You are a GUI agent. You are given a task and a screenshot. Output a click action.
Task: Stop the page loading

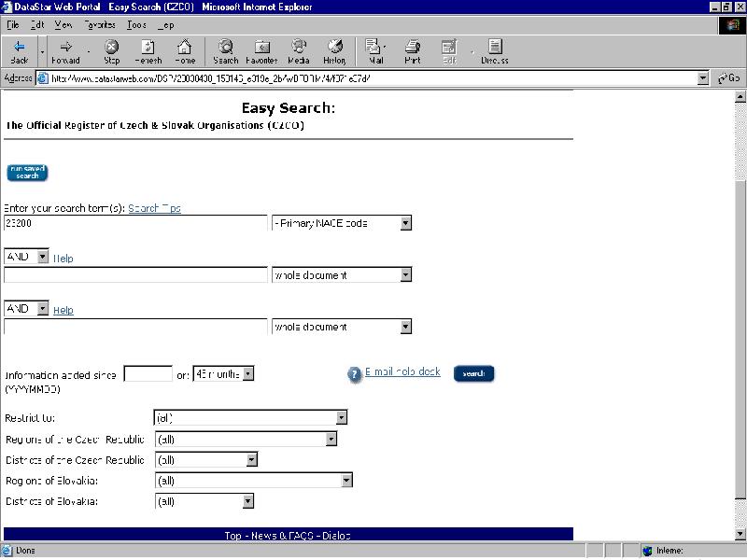pos(111,51)
